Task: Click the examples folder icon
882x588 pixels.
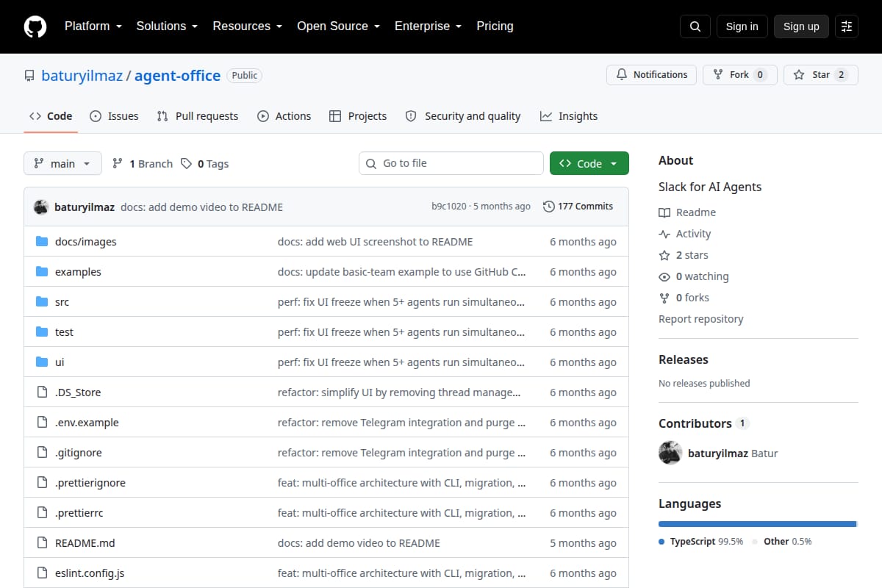Action: pos(42,272)
